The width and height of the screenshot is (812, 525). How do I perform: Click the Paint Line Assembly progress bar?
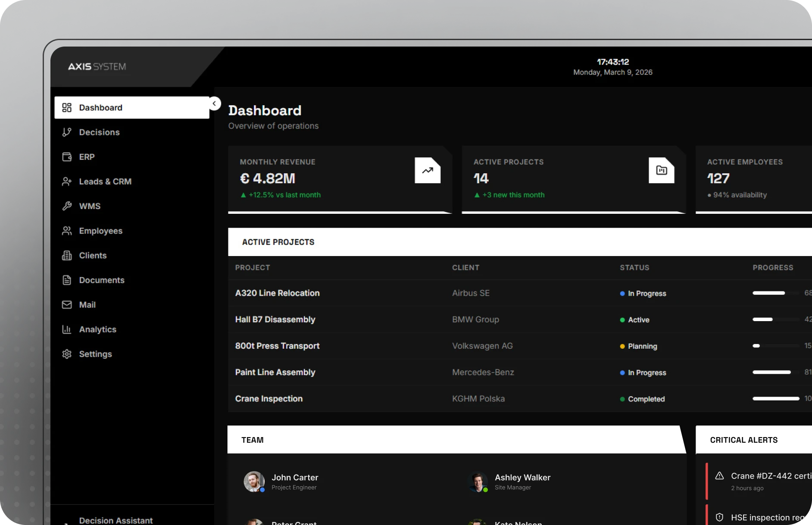pos(775,372)
